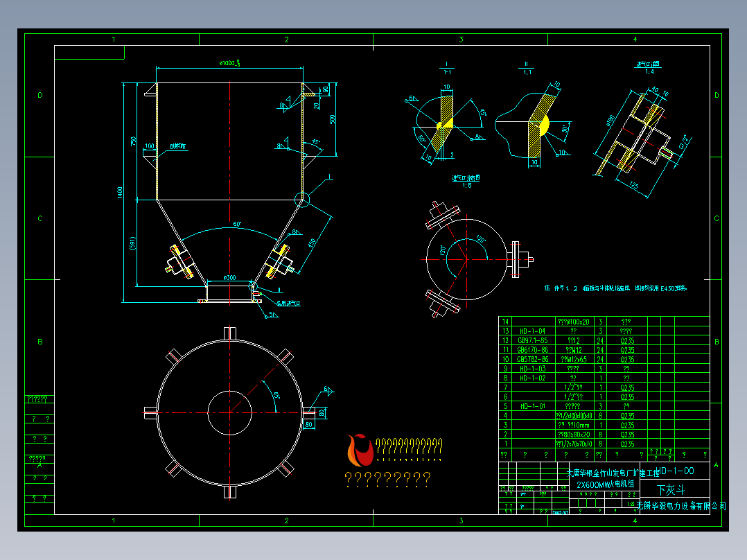The height and width of the screenshot is (560, 747).
Task: Select the GB6170-86 standard cell
Action: 532,350
